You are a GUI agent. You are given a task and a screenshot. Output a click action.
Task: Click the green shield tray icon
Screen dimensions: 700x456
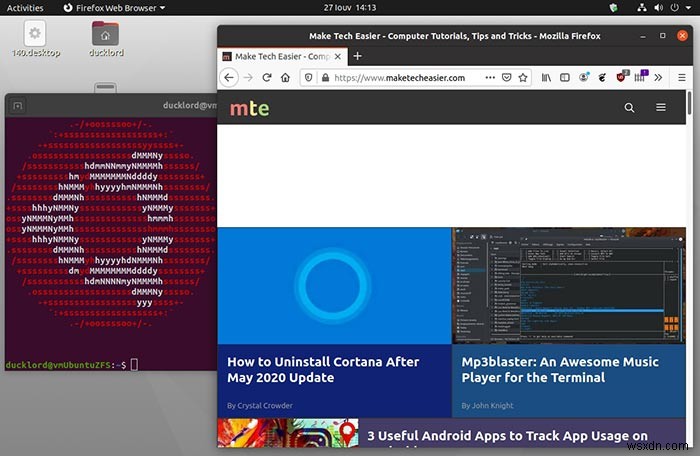(613, 8)
